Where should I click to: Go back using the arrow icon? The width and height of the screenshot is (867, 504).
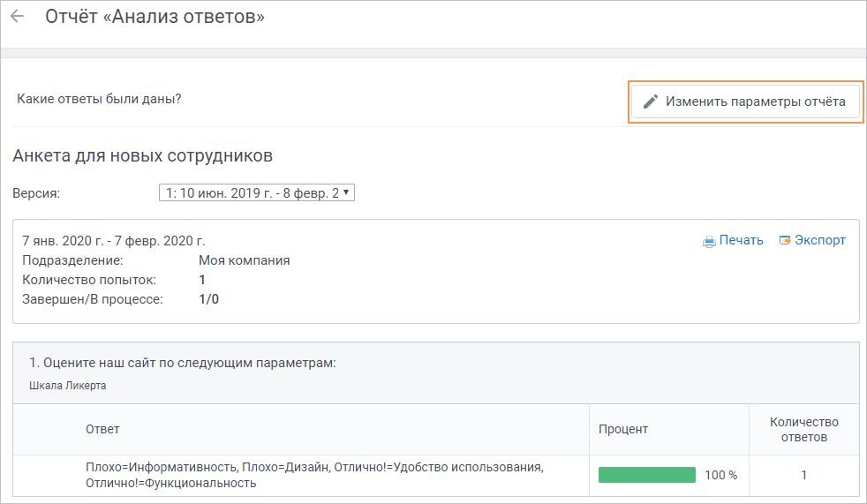(x=17, y=16)
